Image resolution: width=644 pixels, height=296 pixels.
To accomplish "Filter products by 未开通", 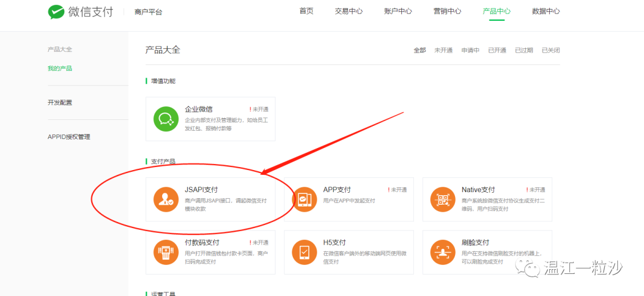I will [444, 50].
